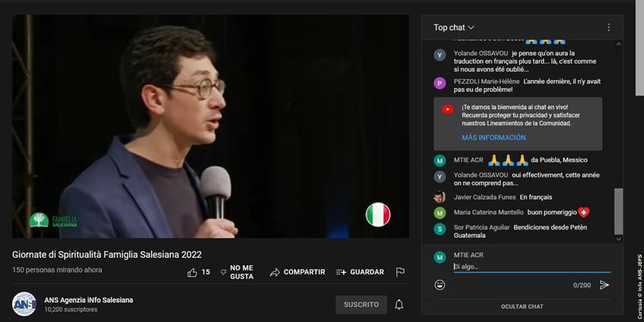Image resolution: width=644 pixels, height=322 pixels.
Task: Click Javier Calzada Funes' profile avatar
Action: point(440,197)
